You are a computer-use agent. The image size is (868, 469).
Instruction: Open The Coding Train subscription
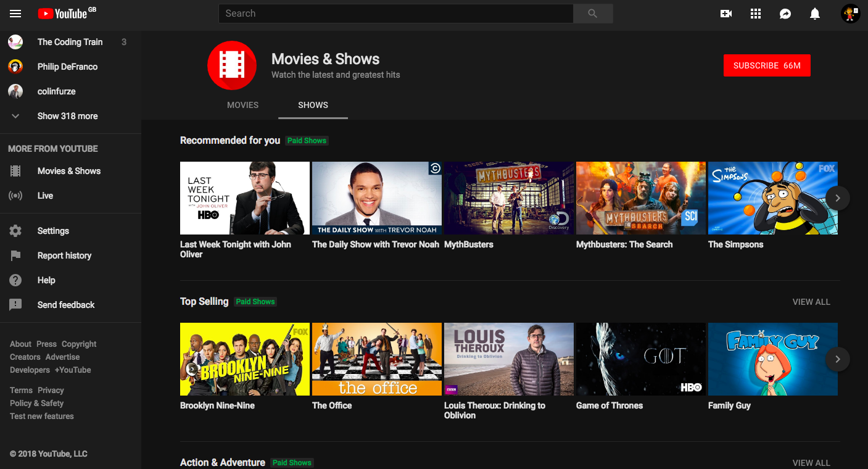point(70,42)
